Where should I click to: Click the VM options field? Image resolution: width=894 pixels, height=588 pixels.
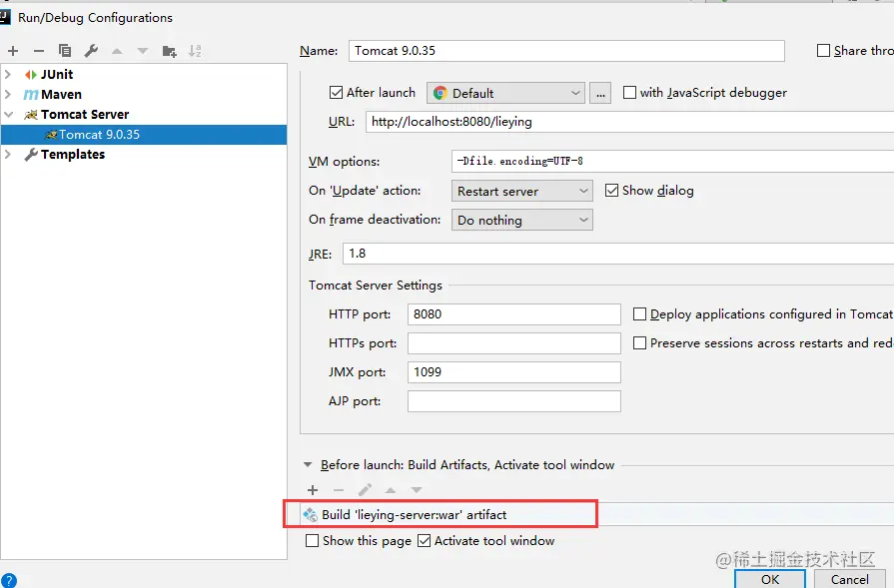tap(672, 162)
